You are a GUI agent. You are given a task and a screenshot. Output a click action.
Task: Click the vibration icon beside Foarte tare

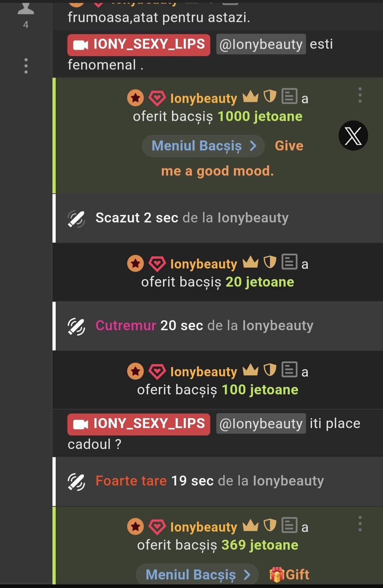[76, 482]
